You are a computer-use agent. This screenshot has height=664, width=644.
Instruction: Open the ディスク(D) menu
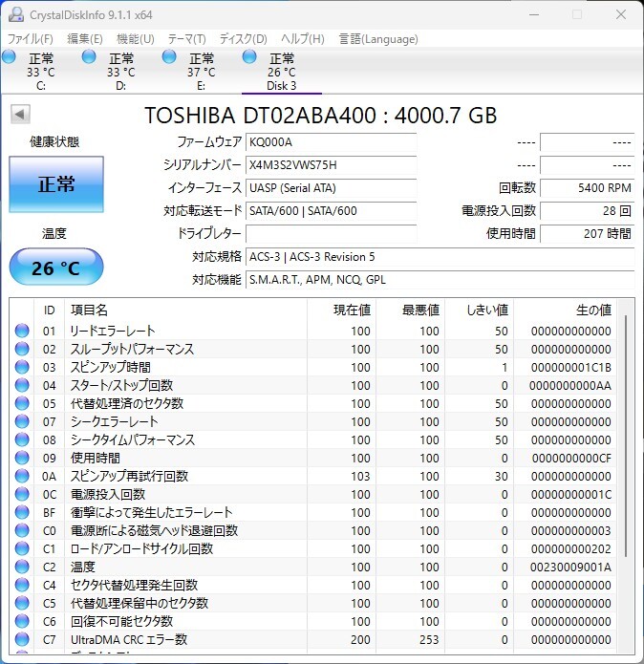coord(243,39)
